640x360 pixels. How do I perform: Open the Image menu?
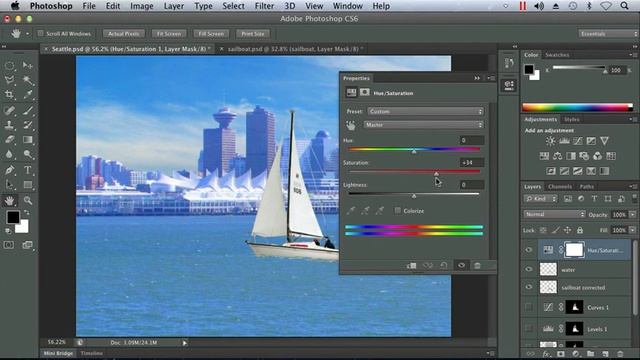[142, 6]
